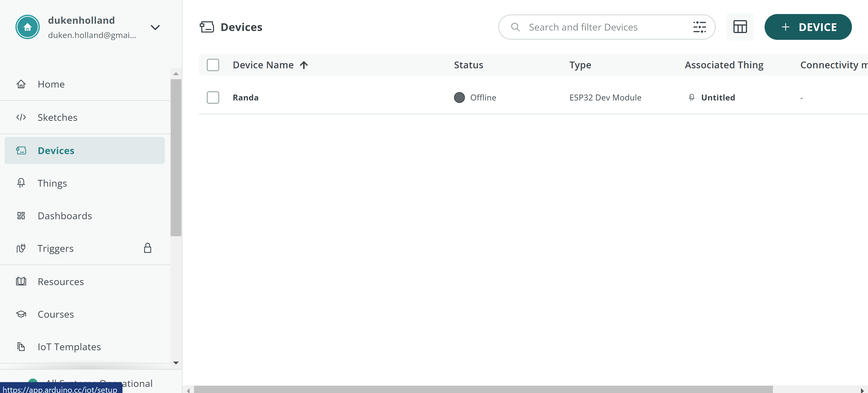Open IoT Templates in the sidebar
The width and height of the screenshot is (868, 393).
click(85, 347)
